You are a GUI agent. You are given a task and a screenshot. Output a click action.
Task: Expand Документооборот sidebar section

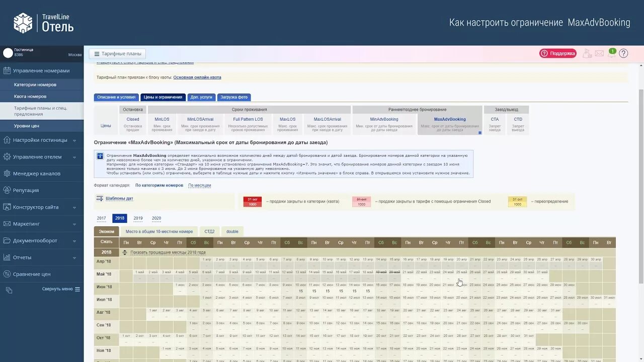(42, 241)
